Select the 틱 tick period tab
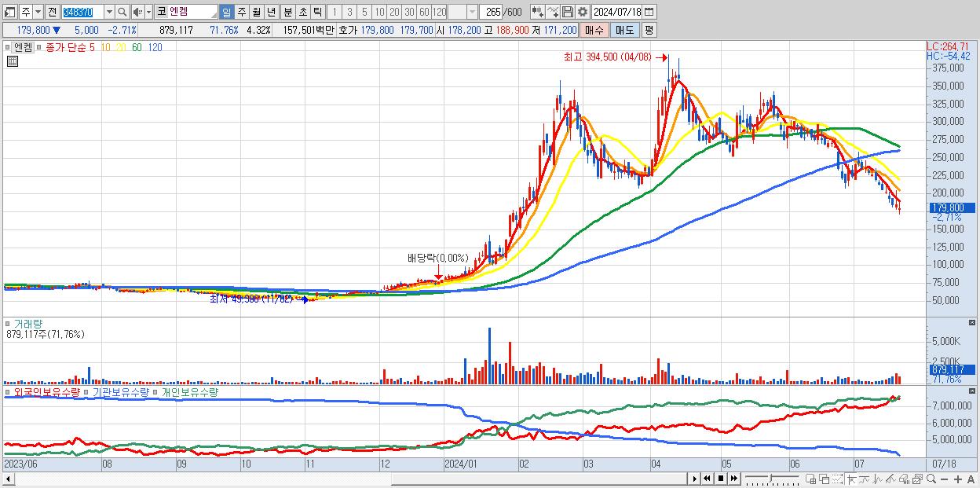 [317, 12]
